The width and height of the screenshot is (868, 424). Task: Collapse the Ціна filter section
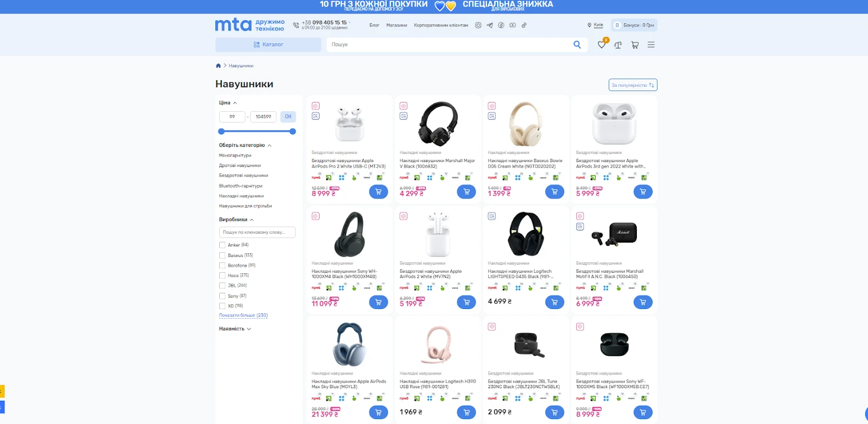click(228, 102)
